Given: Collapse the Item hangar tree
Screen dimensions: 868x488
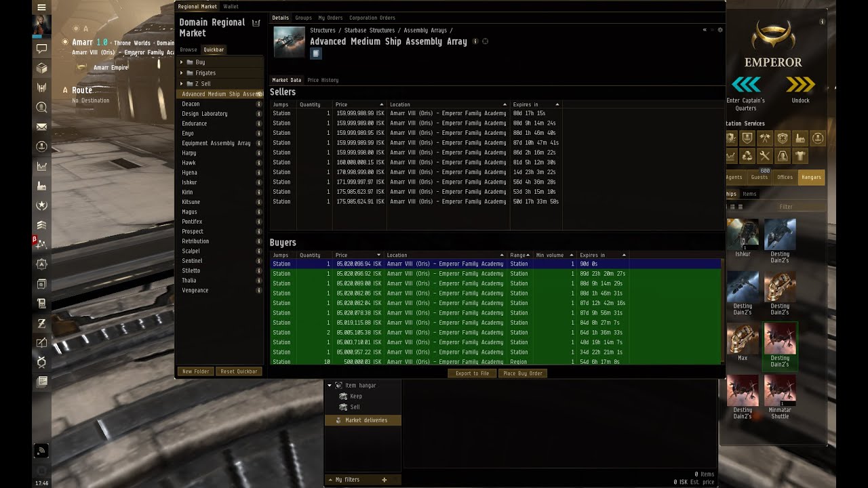Looking at the screenshot, I should pyautogui.click(x=330, y=386).
